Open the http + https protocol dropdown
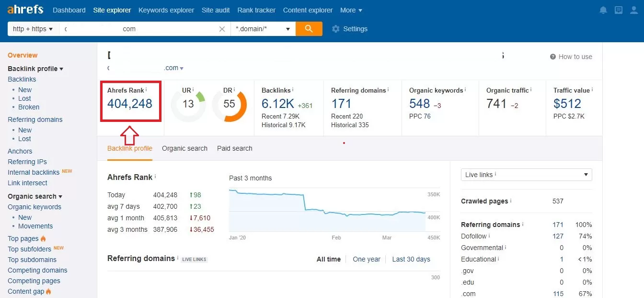This screenshot has width=644, height=298. click(33, 29)
